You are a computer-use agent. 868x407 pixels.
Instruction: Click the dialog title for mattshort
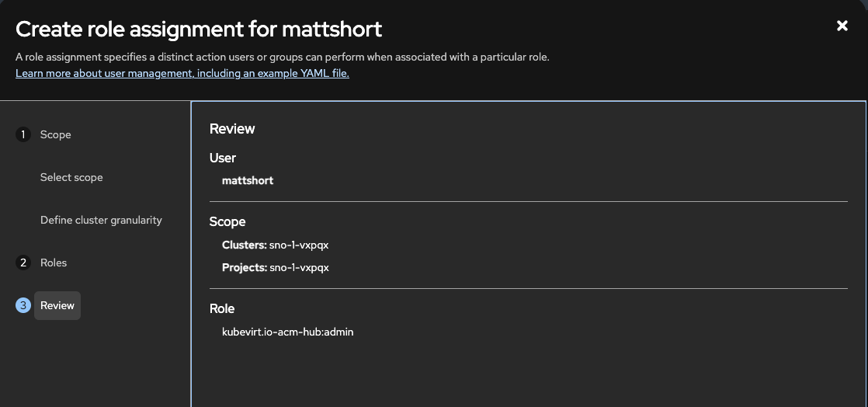click(199, 30)
